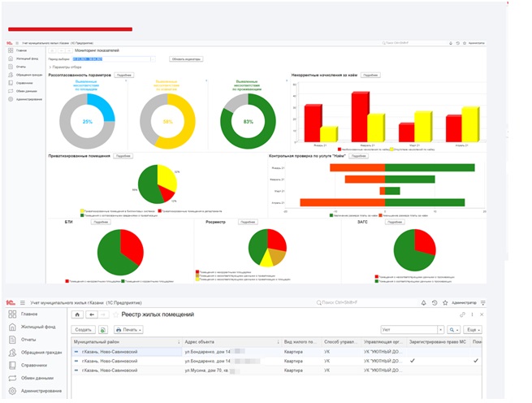Viewport: 532px width, 403px height.
Task: Click the green copy-create icon next to Создать
Action: click(103, 330)
